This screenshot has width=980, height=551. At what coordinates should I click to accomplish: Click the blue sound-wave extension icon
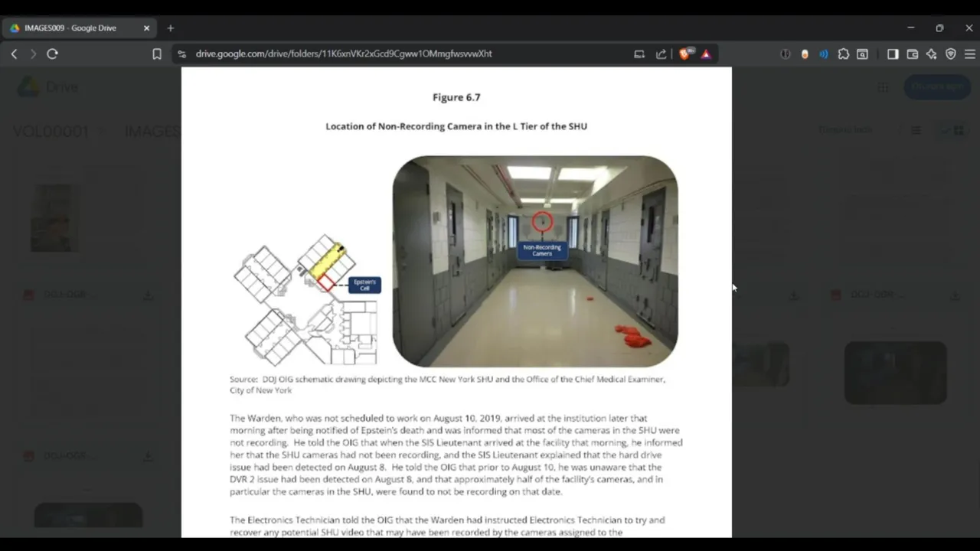824,54
